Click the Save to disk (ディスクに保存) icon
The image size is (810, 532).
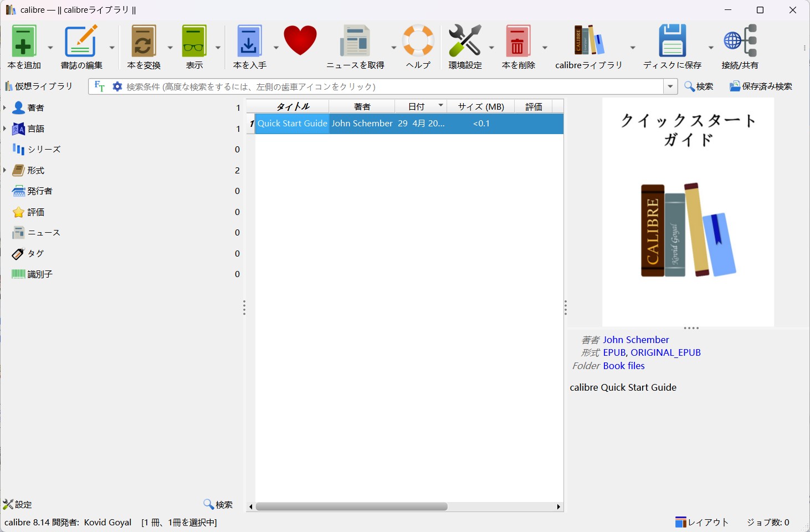coord(672,42)
